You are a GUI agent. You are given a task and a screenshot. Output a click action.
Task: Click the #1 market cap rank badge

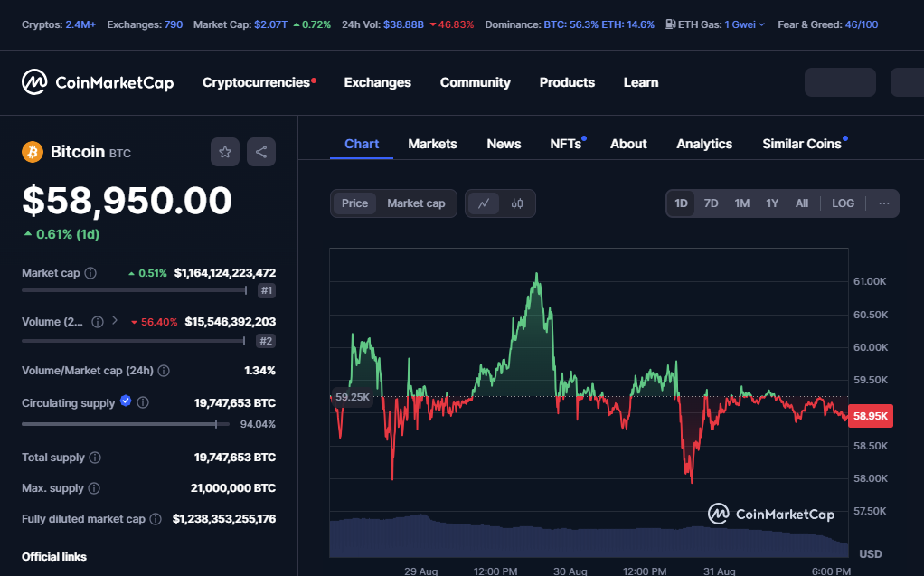click(267, 290)
